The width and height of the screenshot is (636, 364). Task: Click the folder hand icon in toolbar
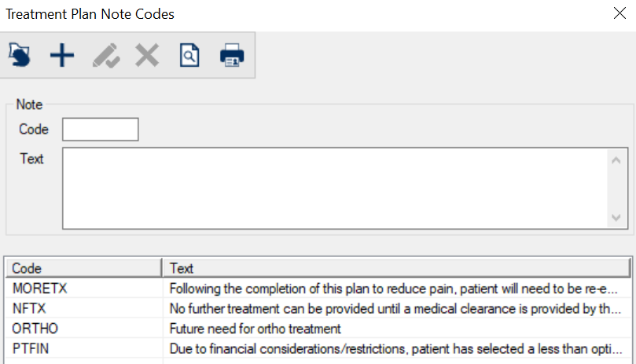coord(20,56)
